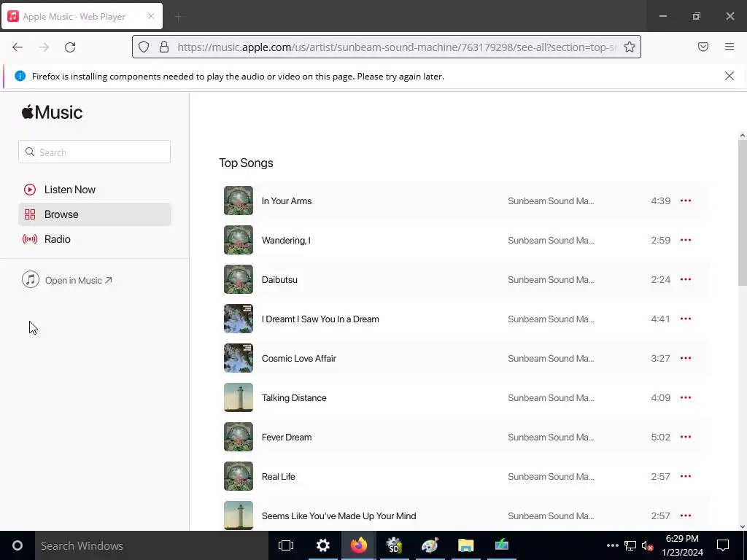Image resolution: width=747 pixels, height=560 pixels.
Task: View site security lock info
Action: [x=164, y=47]
